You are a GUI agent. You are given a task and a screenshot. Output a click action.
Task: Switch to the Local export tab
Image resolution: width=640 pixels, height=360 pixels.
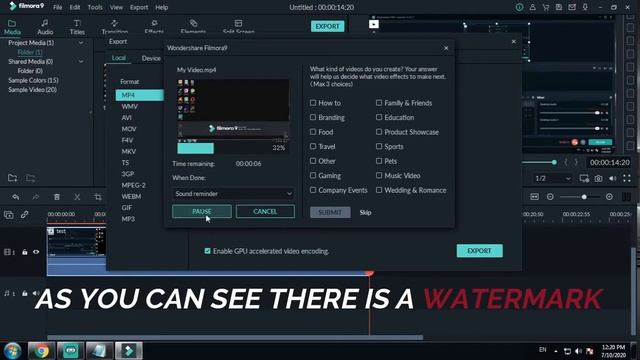[119, 58]
